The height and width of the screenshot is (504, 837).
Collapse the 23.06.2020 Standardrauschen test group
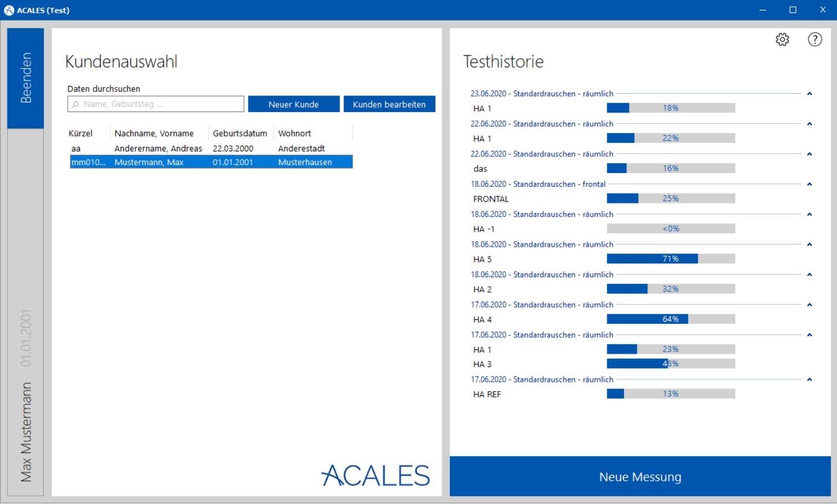pos(809,94)
